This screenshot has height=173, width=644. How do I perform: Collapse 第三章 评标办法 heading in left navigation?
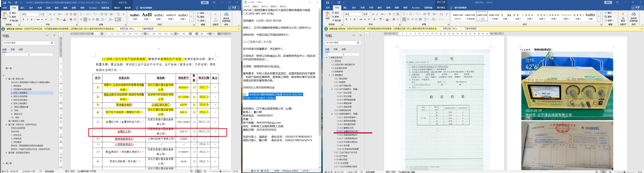click(x=7, y=124)
